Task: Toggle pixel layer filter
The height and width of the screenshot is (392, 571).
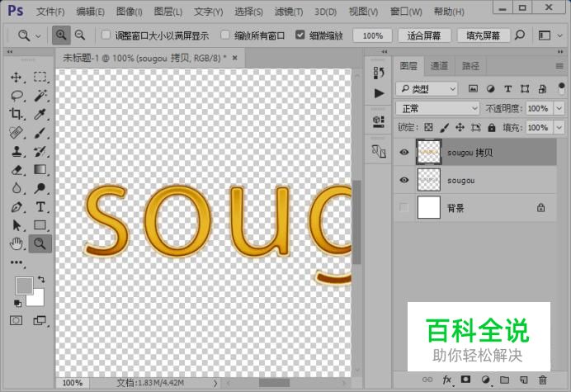Action: pyautogui.click(x=473, y=88)
